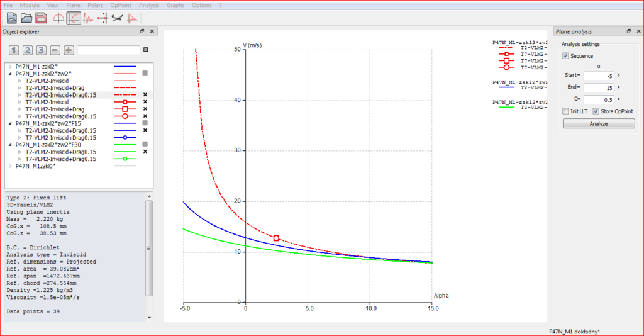Enable the Init LLT checkbox

[566, 111]
